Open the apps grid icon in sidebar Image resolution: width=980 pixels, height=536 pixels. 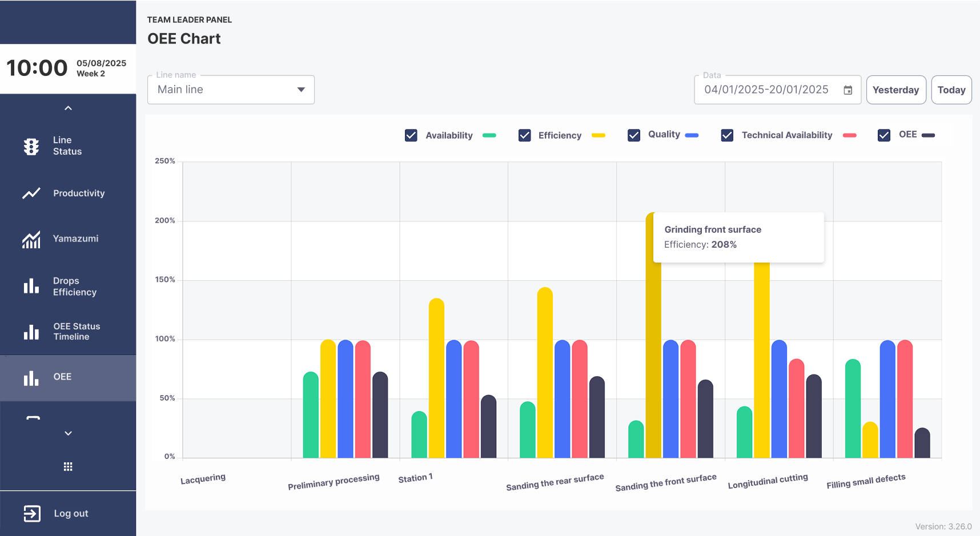68,467
